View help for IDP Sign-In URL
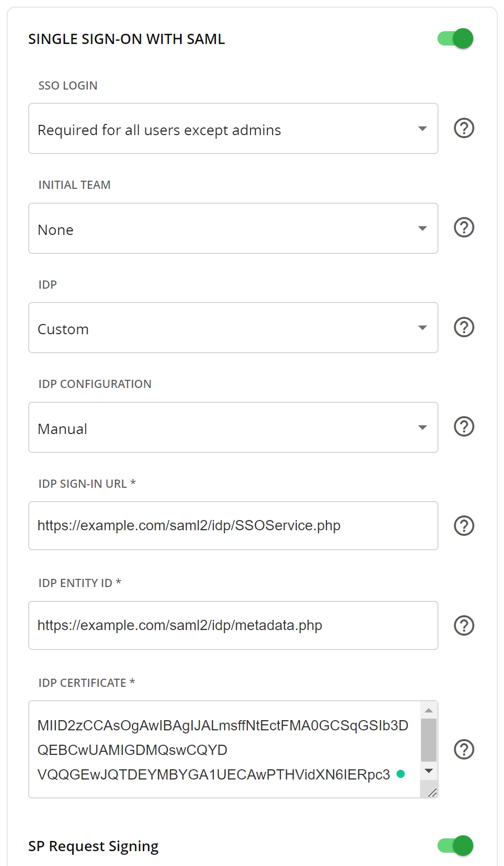This screenshot has width=504, height=866. coord(464,526)
